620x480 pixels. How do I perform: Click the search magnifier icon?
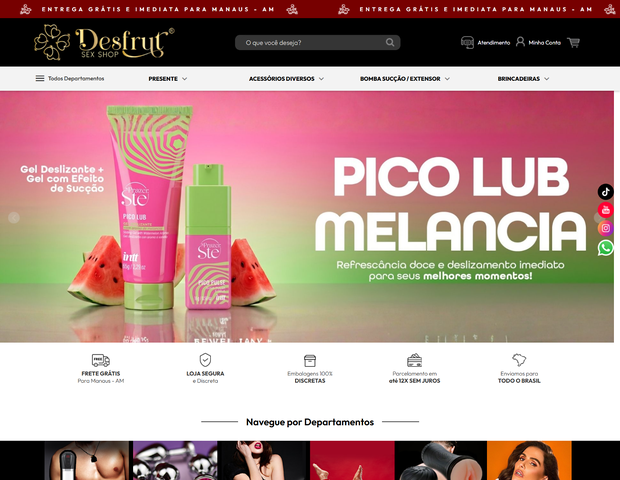390,42
